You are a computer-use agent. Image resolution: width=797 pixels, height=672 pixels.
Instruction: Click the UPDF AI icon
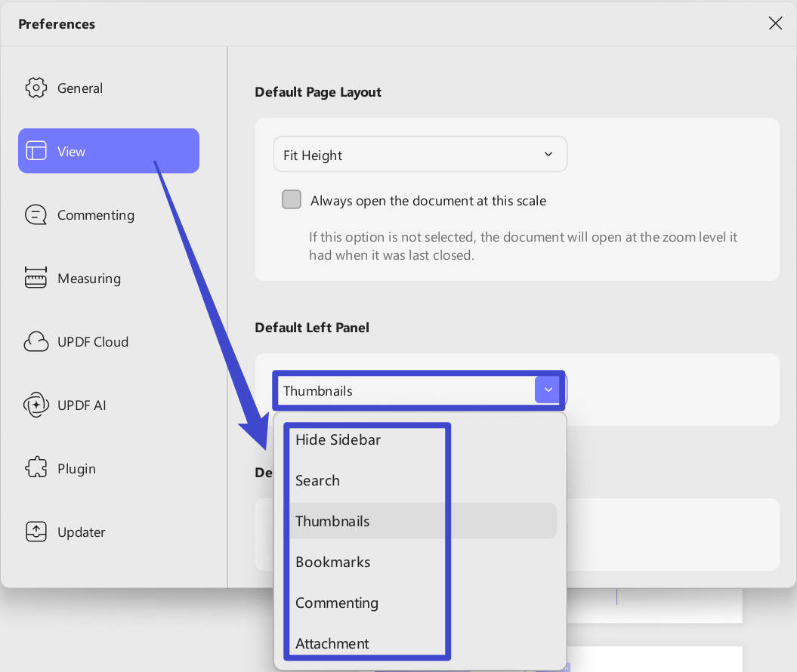pos(36,405)
